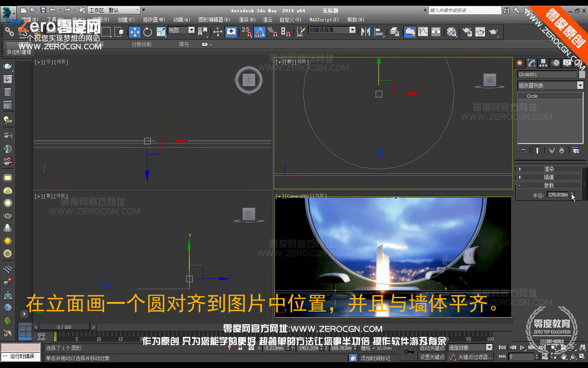Viewport: 588px width, 368px height.
Task: Click the Redo arrow icon
Action: (x=67, y=10)
